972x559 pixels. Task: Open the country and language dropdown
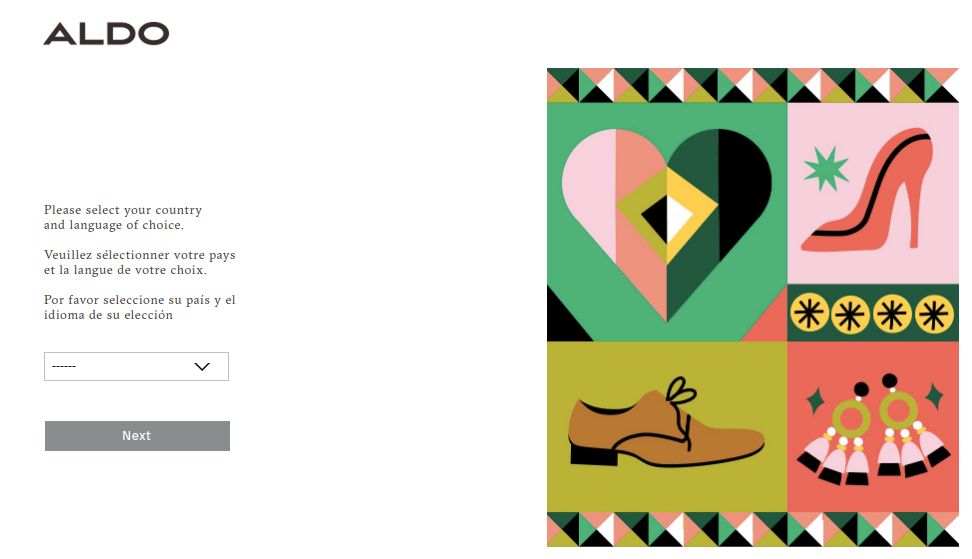(x=136, y=366)
